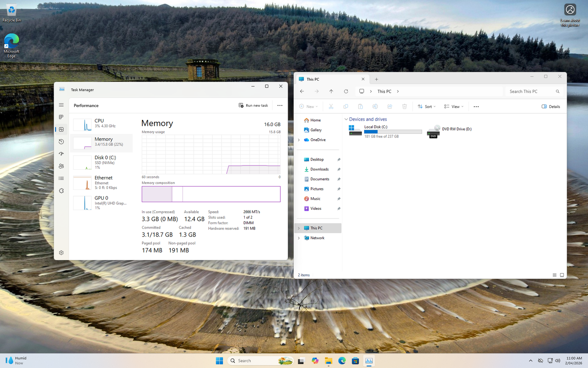588x368 pixels.
Task: Open the Processes page in Task Manager
Action: point(61,117)
